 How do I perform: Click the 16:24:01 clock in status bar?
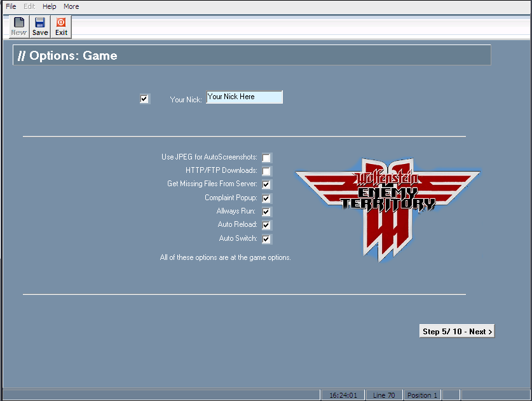tap(343, 395)
